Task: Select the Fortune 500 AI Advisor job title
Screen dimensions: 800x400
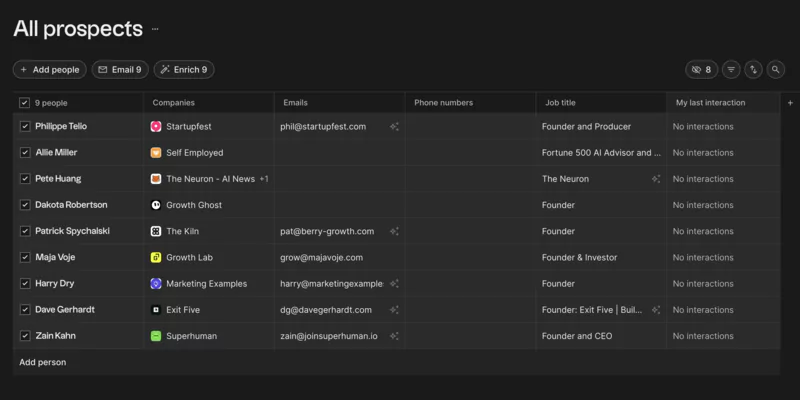Action: coord(602,153)
